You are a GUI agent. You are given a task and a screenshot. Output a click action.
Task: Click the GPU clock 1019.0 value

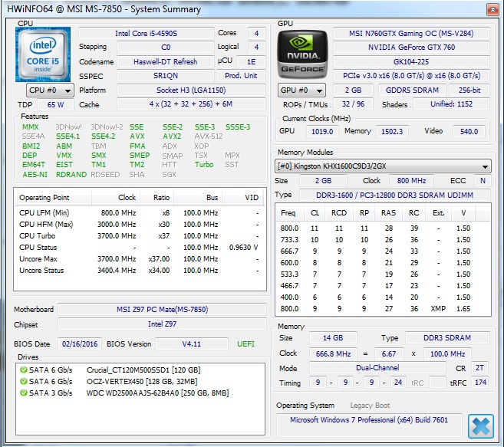pyautogui.click(x=322, y=131)
